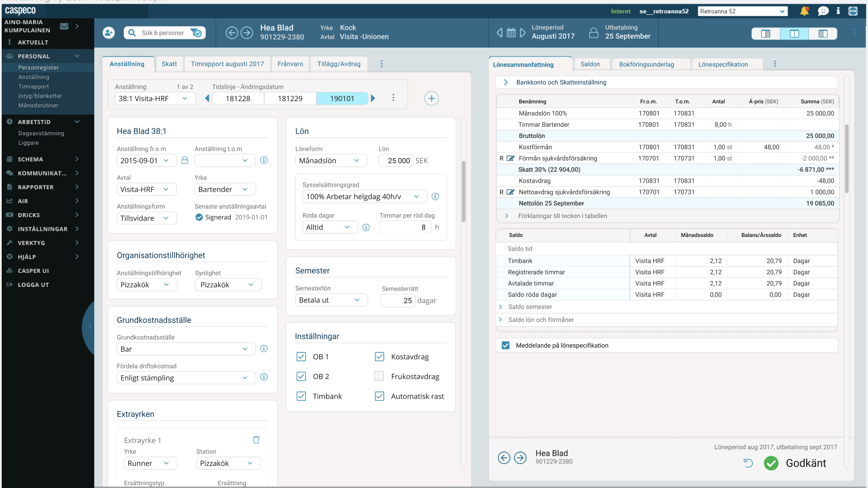Switch to Timrapport augusti 2017 tab
This screenshot has width=868, height=488.
pyautogui.click(x=227, y=64)
